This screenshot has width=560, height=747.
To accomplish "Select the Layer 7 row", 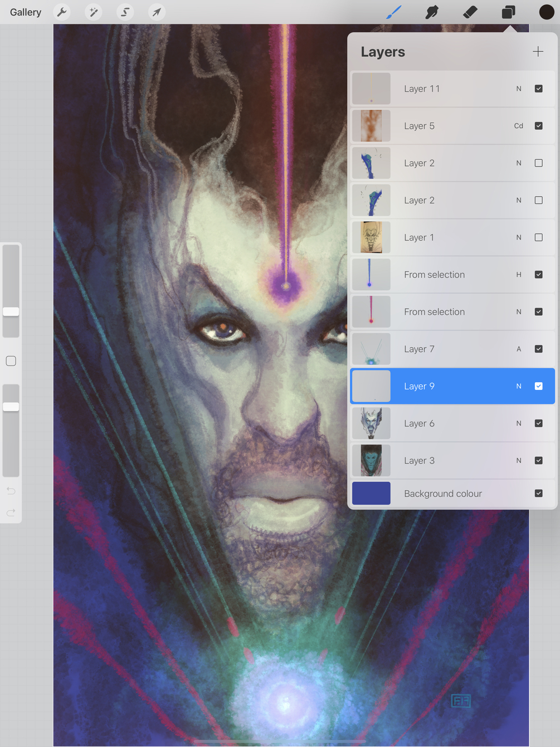I will click(x=452, y=349).
